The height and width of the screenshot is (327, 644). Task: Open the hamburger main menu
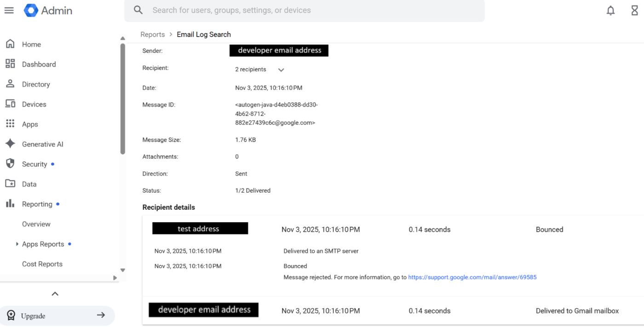(9, 10)
